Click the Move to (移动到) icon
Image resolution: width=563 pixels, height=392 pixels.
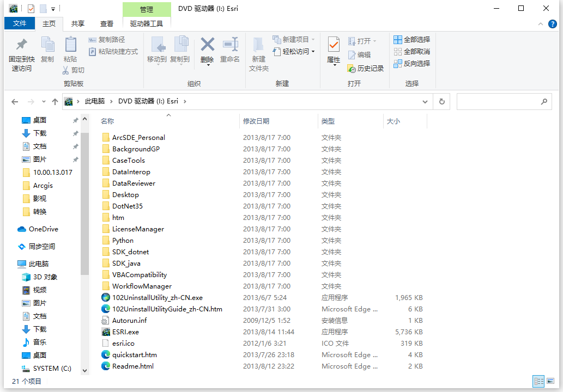coord(158,45)
